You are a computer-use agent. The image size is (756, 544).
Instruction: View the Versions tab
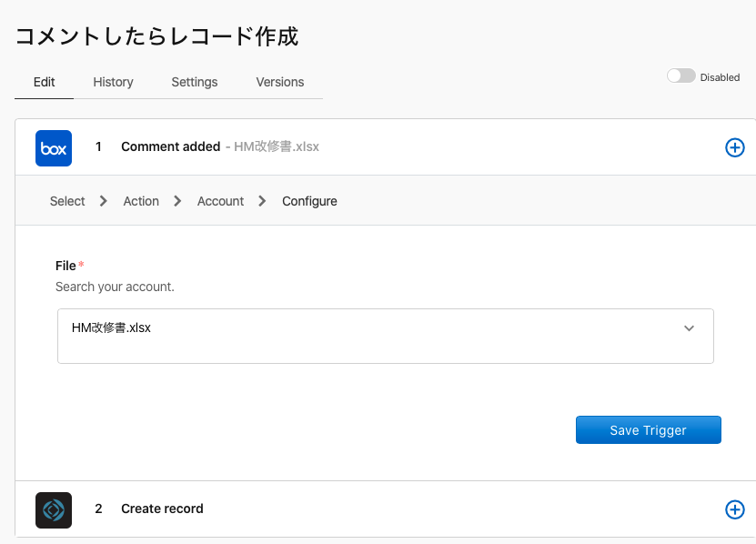click(x=280, y=82)
